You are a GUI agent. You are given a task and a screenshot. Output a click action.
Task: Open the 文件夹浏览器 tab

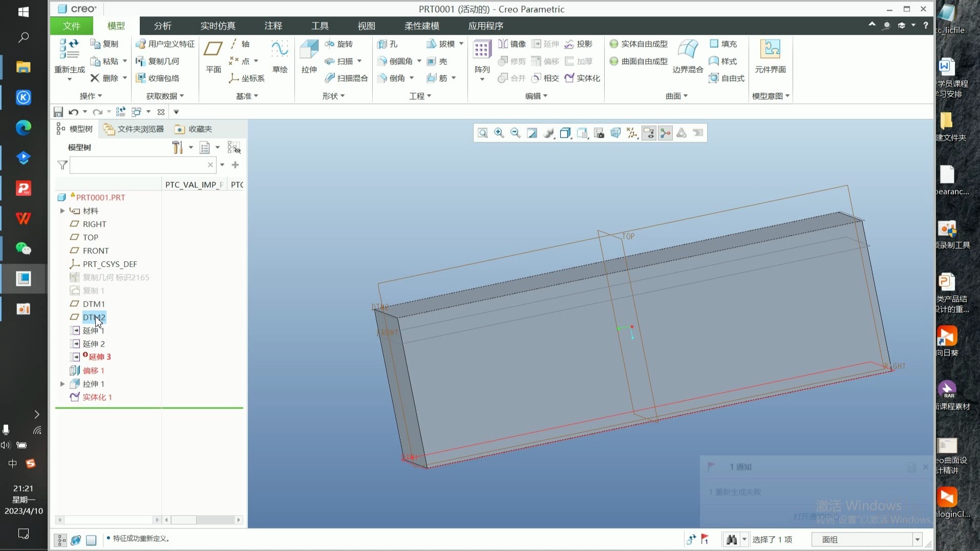(x=134, y=129)
